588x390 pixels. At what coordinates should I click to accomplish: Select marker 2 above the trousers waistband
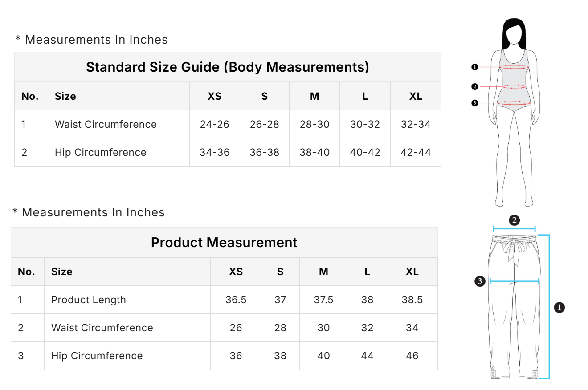514,220
